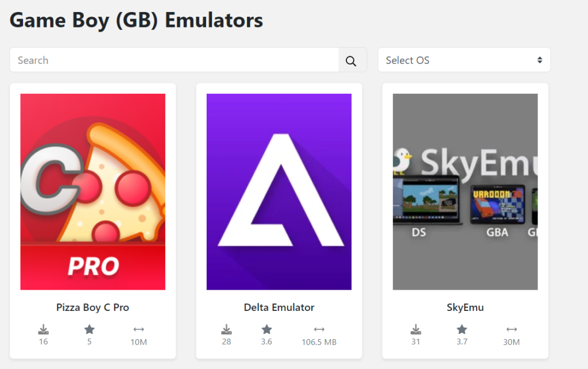
Task: Click inside the Search input field
Action: coord(172,60)
